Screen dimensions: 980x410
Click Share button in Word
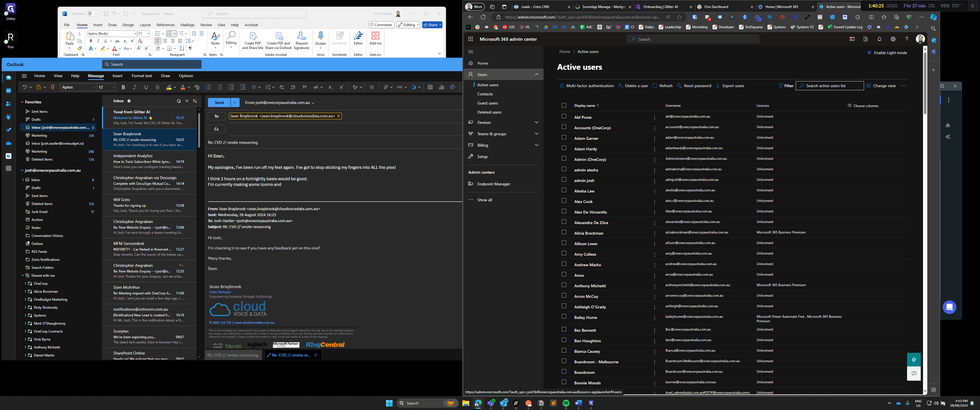coord(432,25)
